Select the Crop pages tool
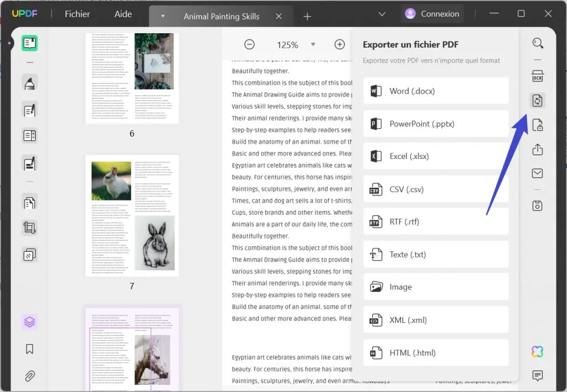The height and width of the screenshot is (392, 567). point(29,228)
